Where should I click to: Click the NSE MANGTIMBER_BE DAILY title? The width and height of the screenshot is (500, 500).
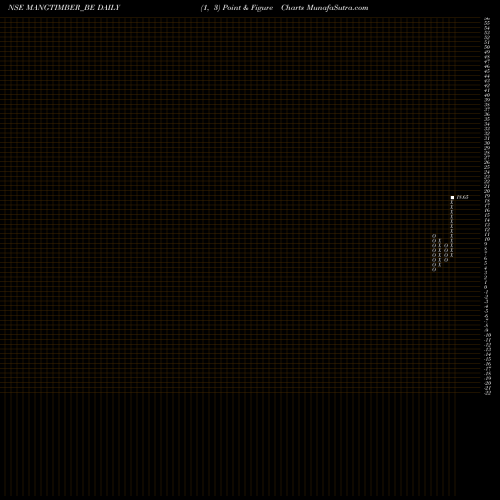(64, 8)
